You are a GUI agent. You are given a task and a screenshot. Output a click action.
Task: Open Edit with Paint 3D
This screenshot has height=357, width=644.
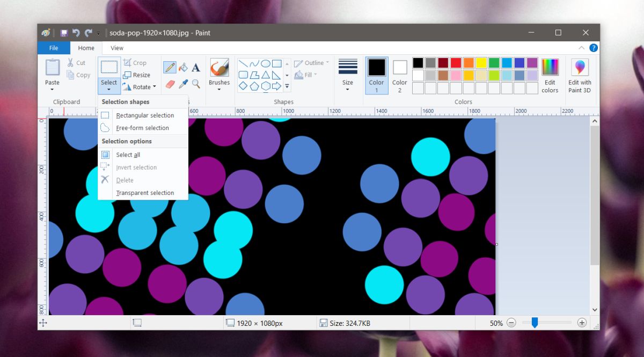click(x=580, y=75)
